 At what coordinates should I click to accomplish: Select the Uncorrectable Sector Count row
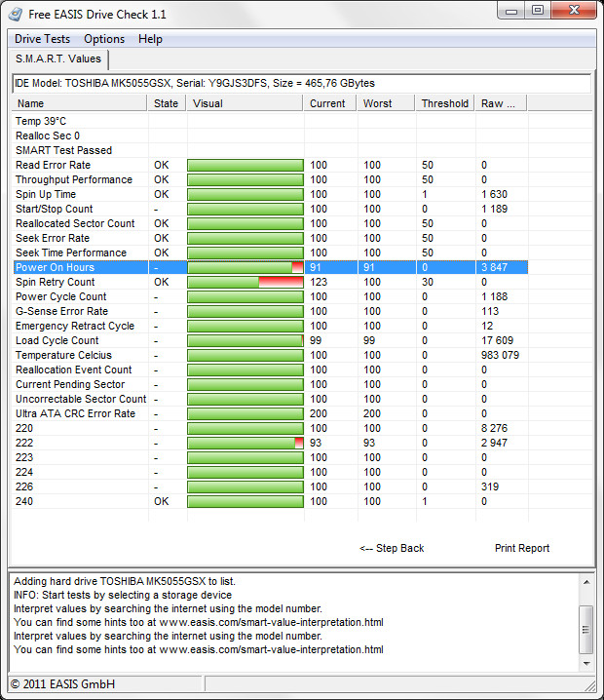click(270, 399)
